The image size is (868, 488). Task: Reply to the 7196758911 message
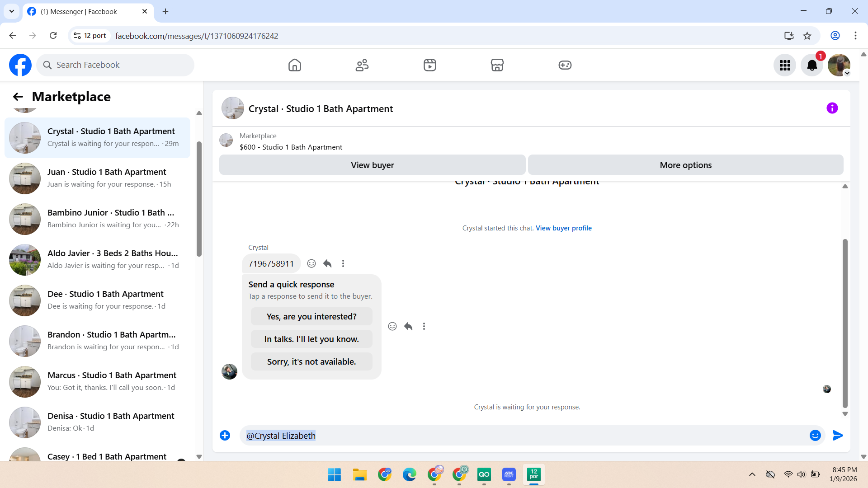pyautogui.click(x=327, y=263)
